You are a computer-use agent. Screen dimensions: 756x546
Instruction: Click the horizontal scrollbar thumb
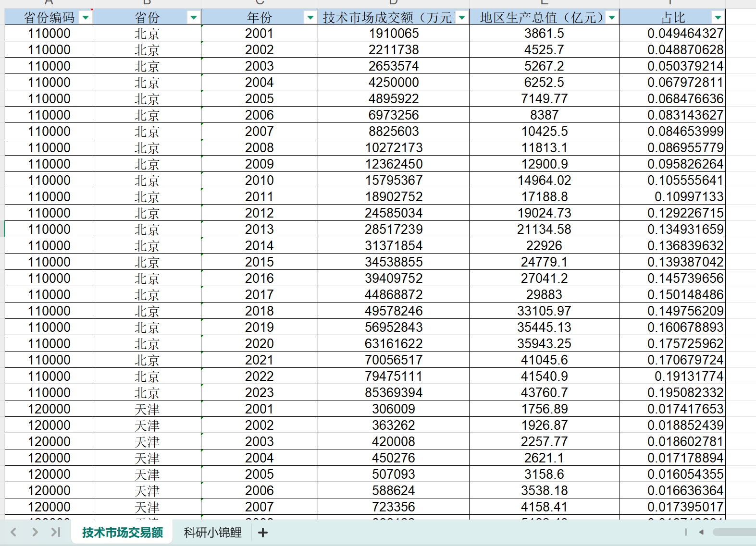pos(734,532)
